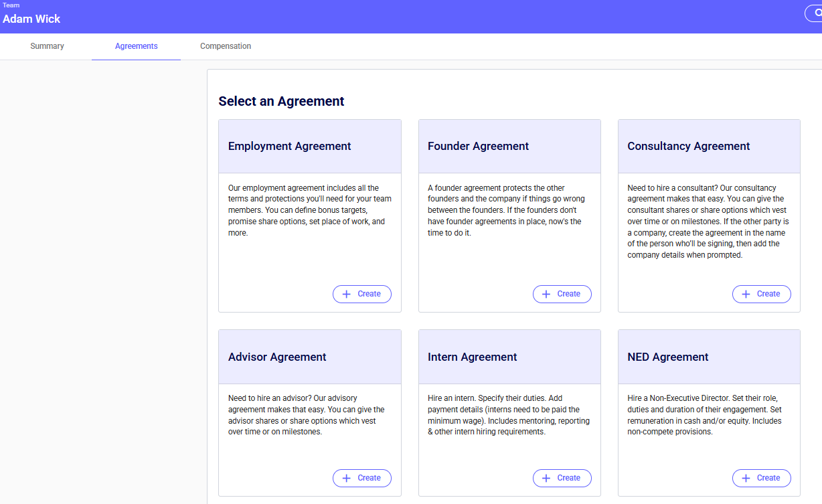Screen dimensions: 822x504
Task: Go to the Compensation tab
Action: tap(226, 46)
